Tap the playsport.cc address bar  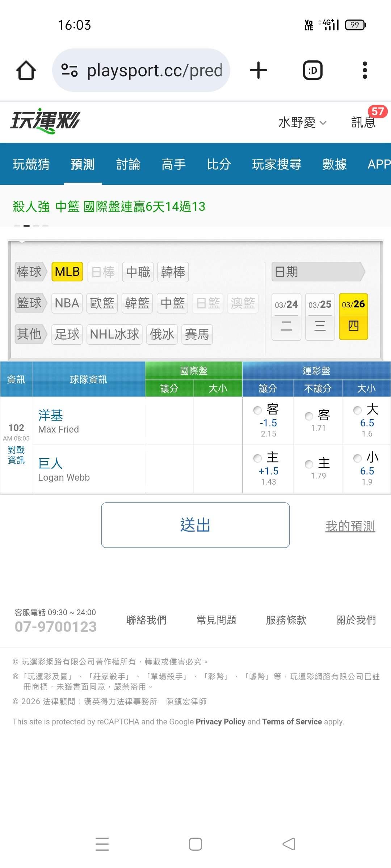[141, 70]
